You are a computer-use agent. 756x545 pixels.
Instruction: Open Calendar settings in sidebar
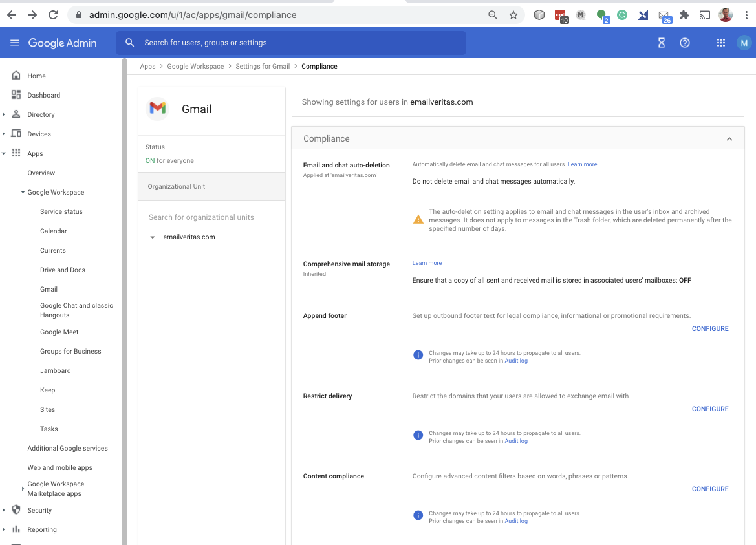coord(54,231)
